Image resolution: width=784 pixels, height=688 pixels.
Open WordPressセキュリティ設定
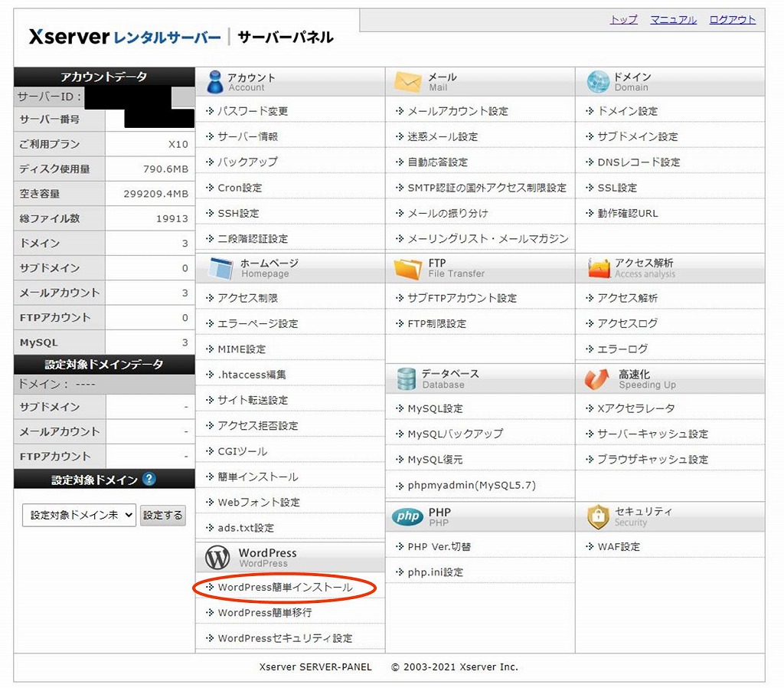coord(285,638)
